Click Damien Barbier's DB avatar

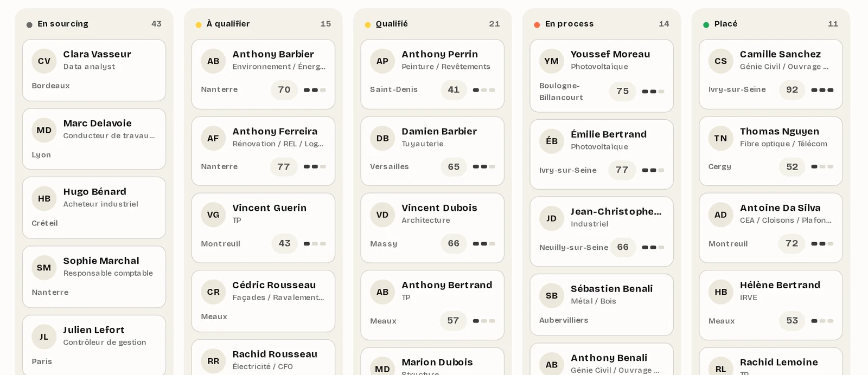coord(382,138)
